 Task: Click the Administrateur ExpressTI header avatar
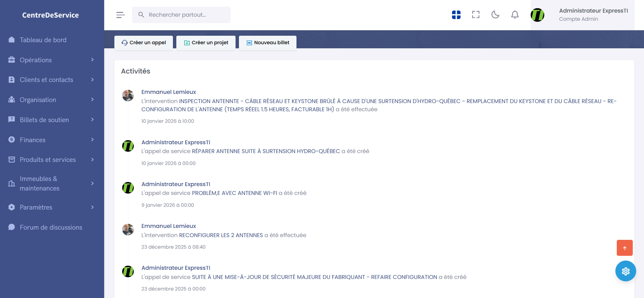pos(537,15)
